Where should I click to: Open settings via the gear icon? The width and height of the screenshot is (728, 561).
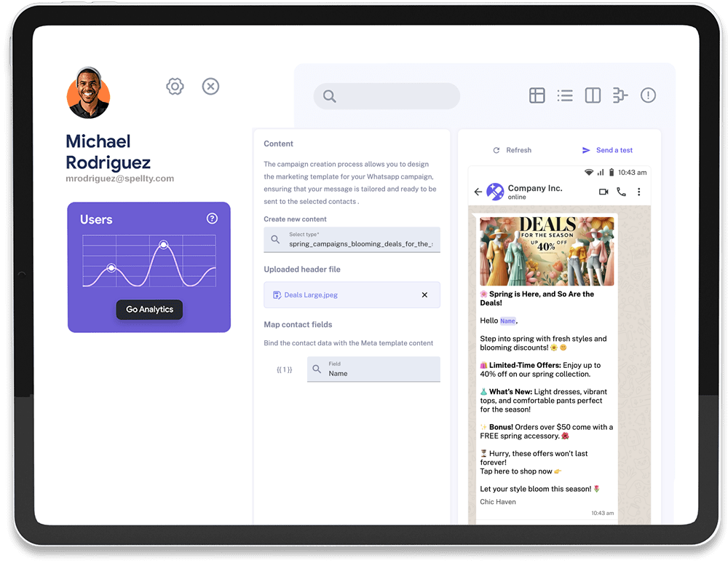tap(175, 87)
